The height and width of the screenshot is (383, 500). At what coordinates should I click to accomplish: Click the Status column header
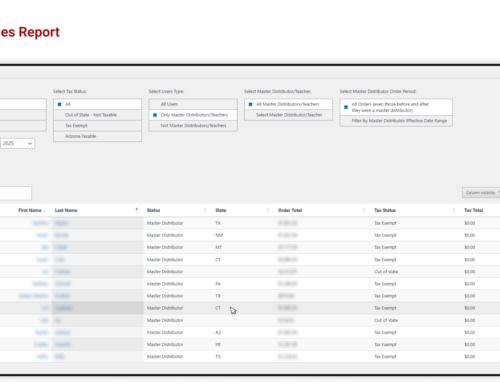(153, 210)
